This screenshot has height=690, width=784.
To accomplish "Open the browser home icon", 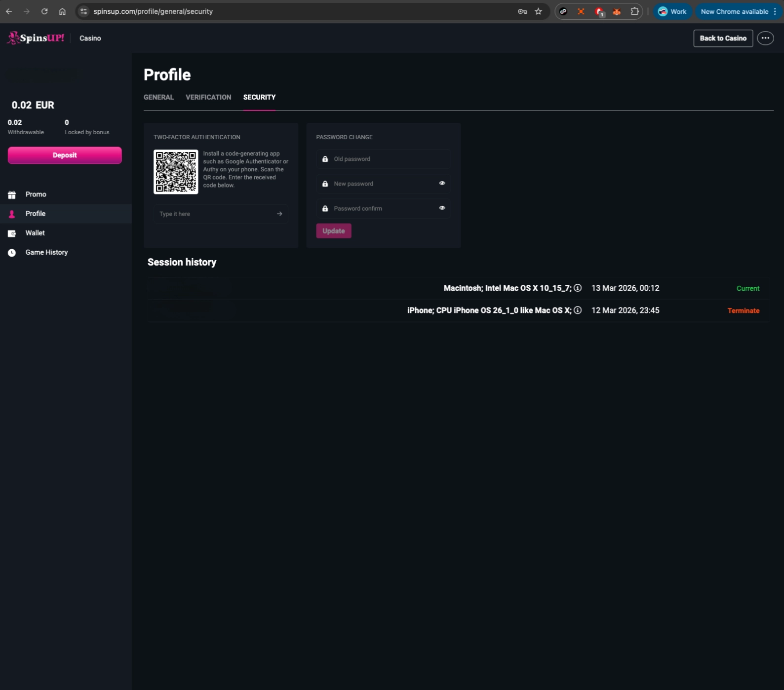I will (x=62, y=11).
